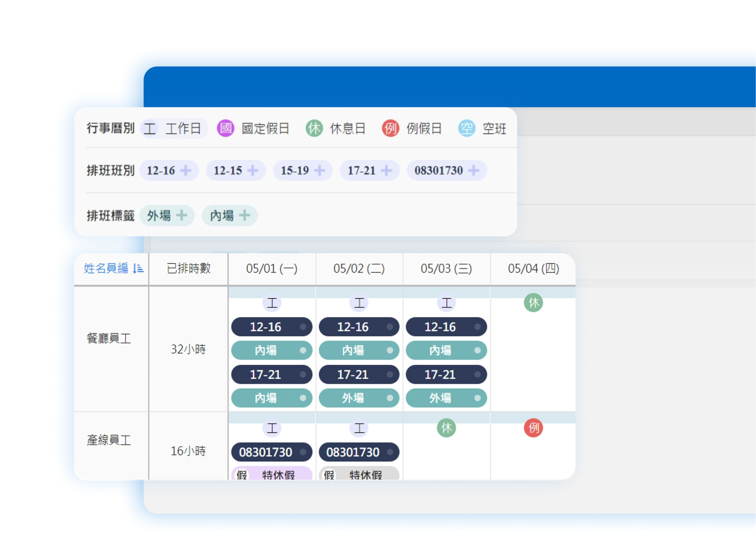The width and height of the screenshot is (756, 544).
Task: Add the 17-21 shift via plus icon
Action: tap(386, 170)
